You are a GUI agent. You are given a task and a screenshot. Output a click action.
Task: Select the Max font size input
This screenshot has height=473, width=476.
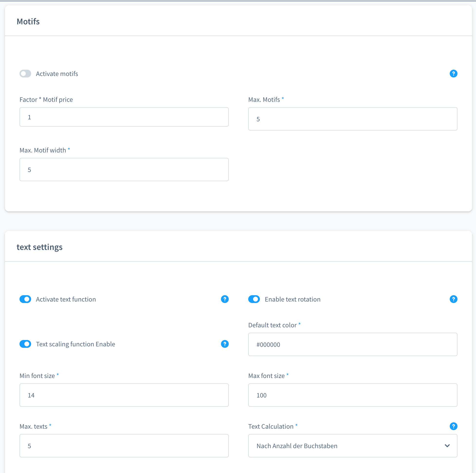coord(353,395)
